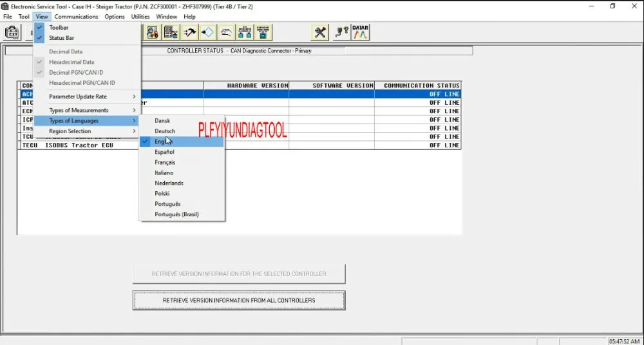This screenshot has height=345, width=644.
Task: Expand the Types of Measurements submenu
Action: (x=88, y=111)
